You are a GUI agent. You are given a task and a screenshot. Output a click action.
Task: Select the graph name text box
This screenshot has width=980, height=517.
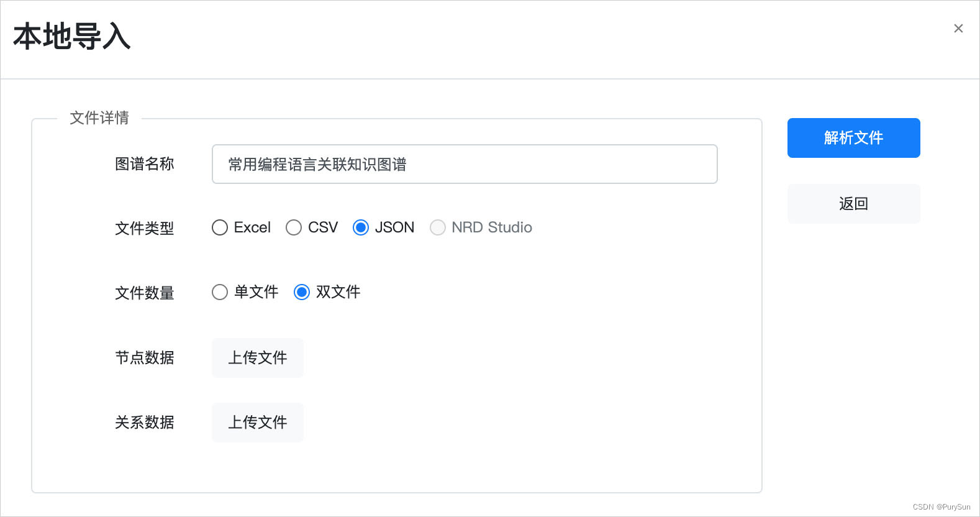tap(464, 164)
